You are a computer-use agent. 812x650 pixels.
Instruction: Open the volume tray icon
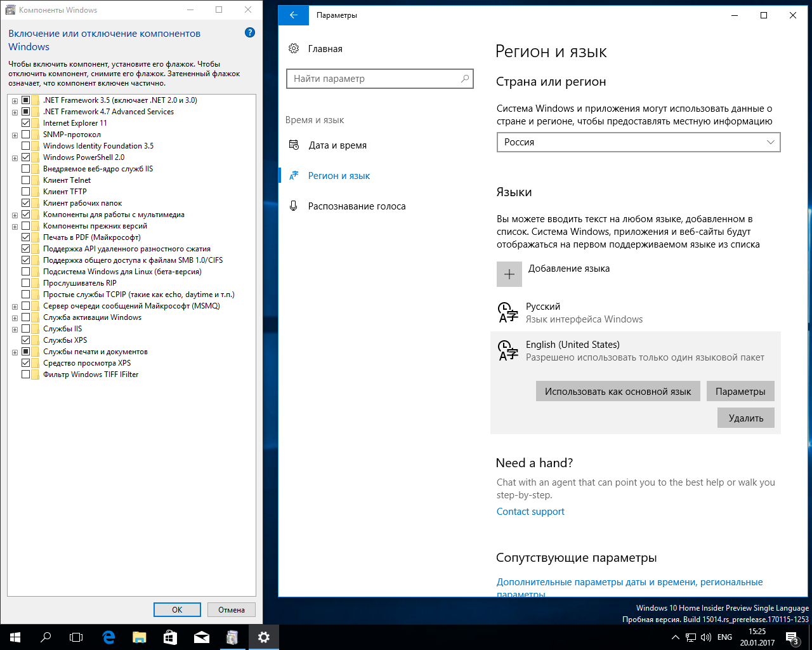(705, 637)
